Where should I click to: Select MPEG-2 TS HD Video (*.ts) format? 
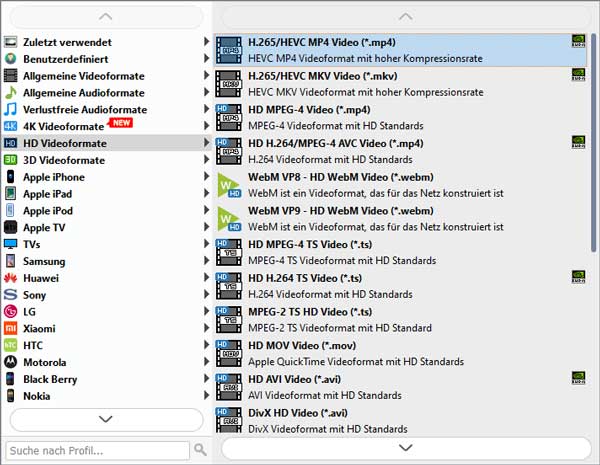(400, 320)
